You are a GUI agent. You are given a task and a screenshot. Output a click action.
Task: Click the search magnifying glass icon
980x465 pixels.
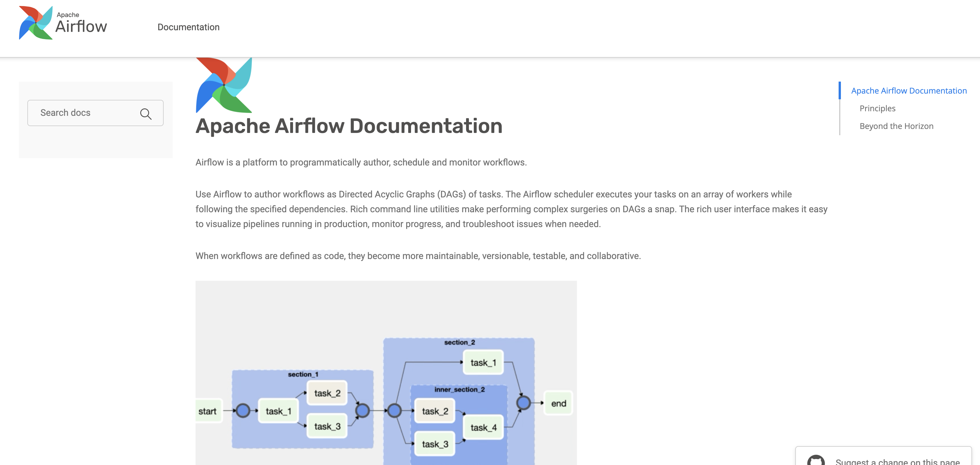click(x=145, y=114)
